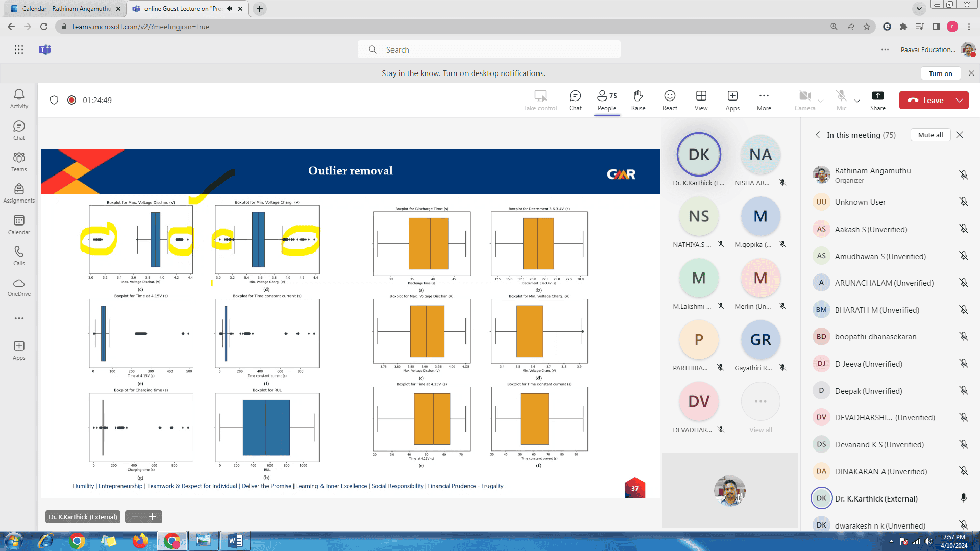Toggle the Camera on or off
This screenshot has width=980, height=551.
tap(805, 100)
